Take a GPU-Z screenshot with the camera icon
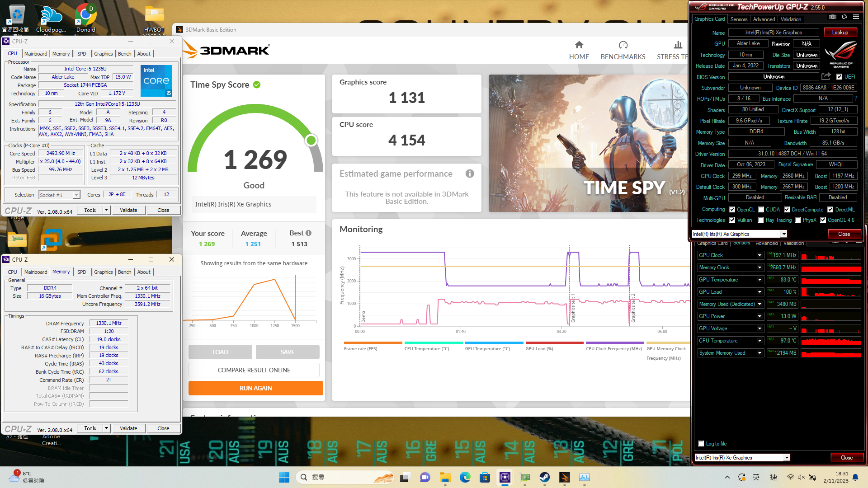Viewport: 868px width, 488px height. click(x=833, y=17)
